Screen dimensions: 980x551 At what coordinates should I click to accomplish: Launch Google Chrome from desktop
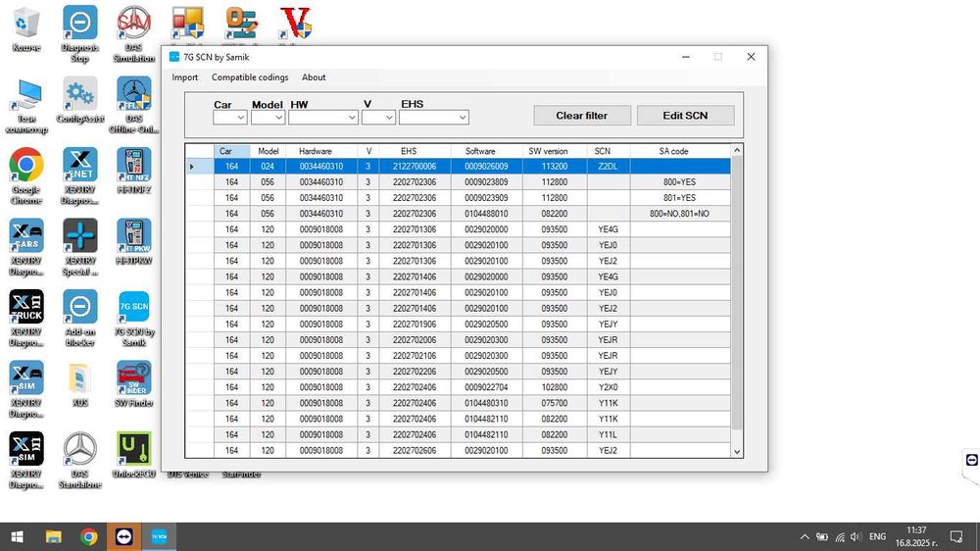coord(26,176)
